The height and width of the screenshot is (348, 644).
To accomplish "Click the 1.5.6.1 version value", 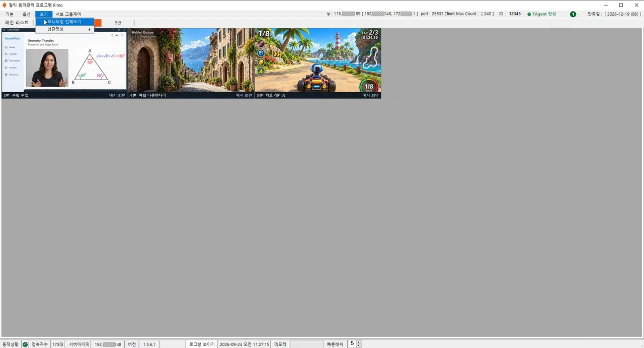I will click(149, 344).
